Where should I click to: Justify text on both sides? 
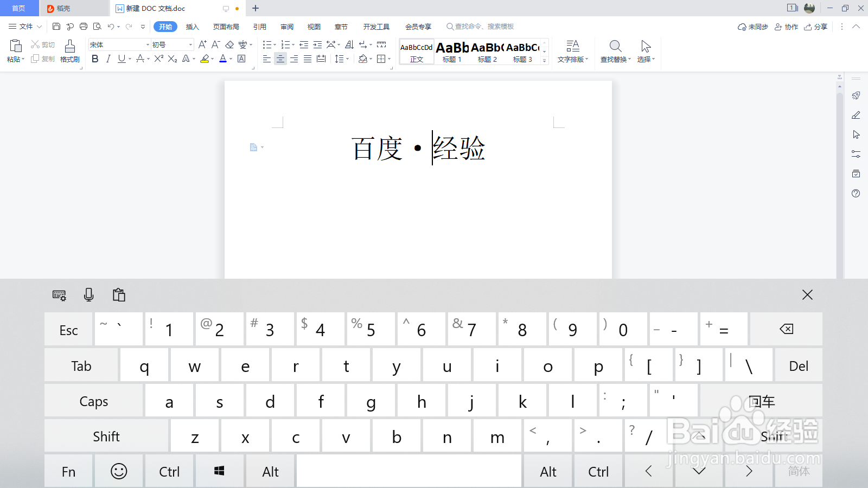308,59
